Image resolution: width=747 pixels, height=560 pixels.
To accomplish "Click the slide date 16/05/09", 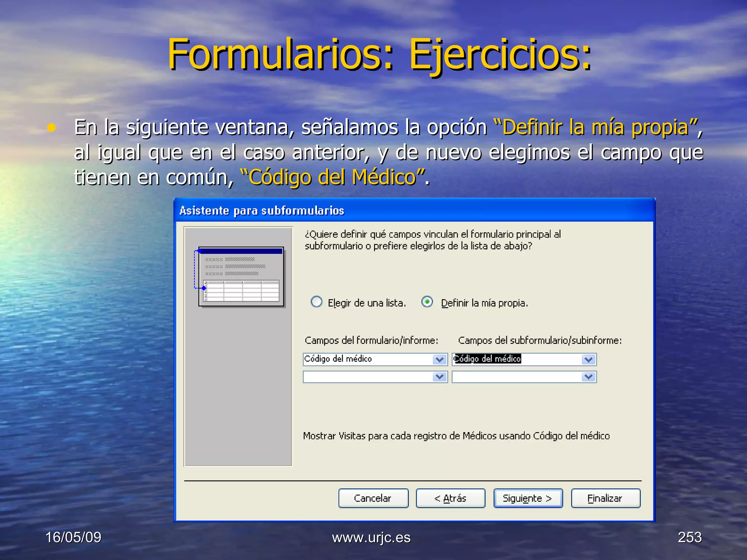I will (73, 537).
